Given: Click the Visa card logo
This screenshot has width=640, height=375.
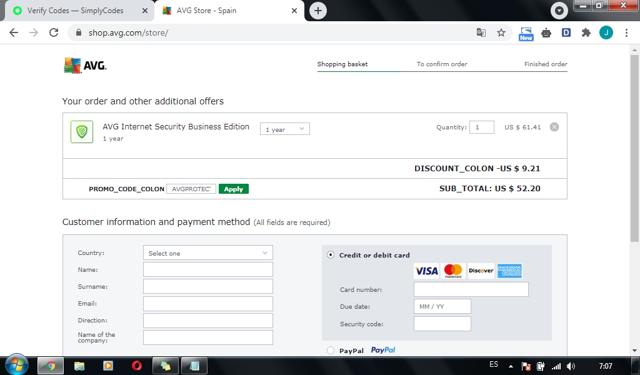Looking at the screenshot, I should [x=427, y=271].
